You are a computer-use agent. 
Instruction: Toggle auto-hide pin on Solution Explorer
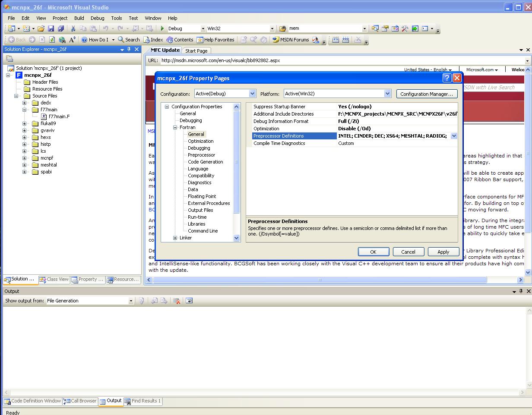pos(129,49)
